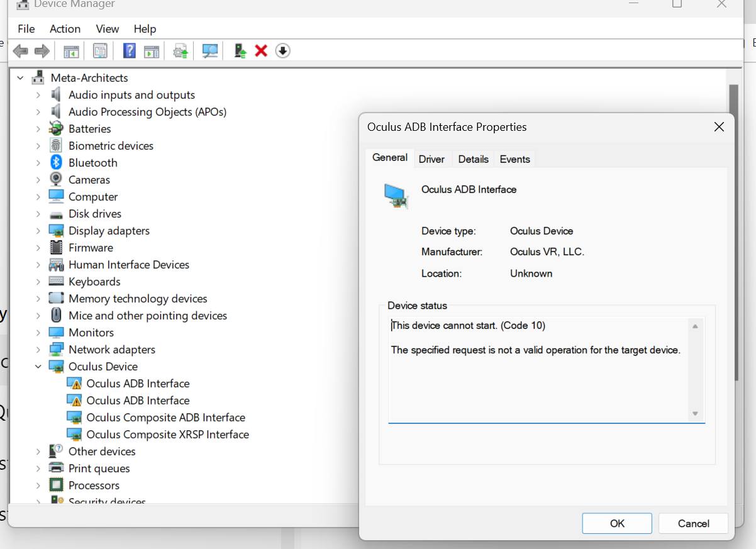Click the Batteries category icon
The image size is (756, 549).
click(x=57, y=128)
